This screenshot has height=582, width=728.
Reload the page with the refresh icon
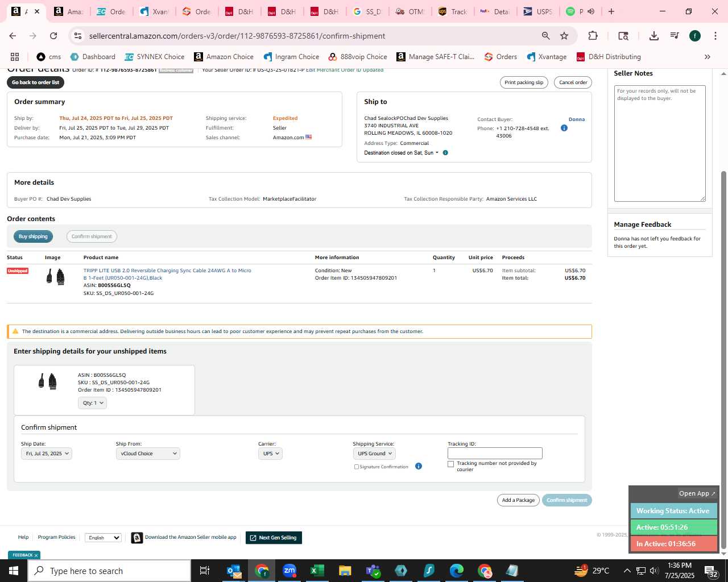(53, 36)
